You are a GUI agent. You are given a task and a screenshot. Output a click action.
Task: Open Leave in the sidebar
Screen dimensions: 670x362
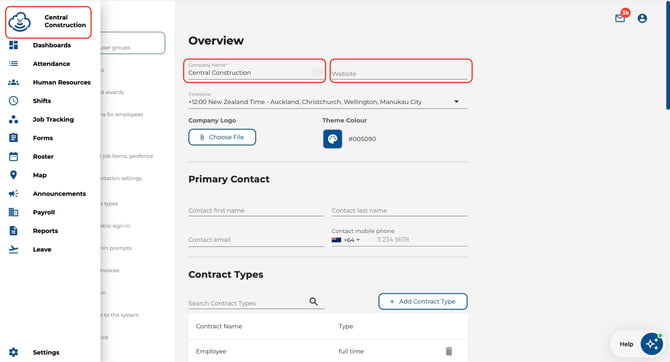pyautogui.click(x=42, y=249)
